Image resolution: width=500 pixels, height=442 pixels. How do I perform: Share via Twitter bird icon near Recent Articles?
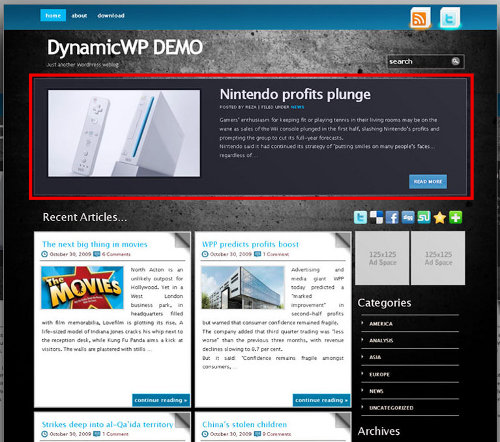click(x=360, y=217)
